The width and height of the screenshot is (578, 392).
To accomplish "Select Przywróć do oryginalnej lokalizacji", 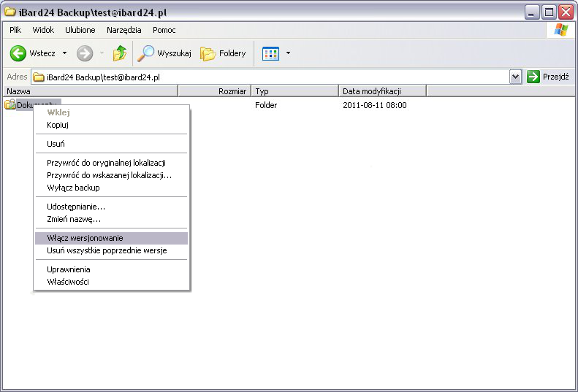I will [111, 163].
